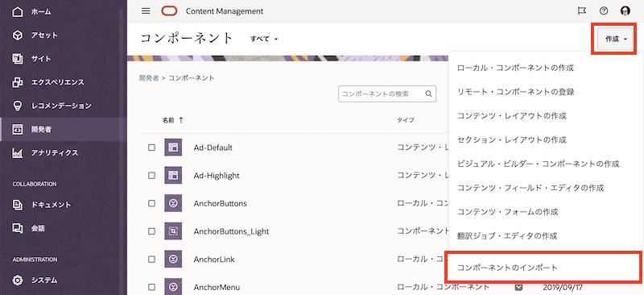
Task: Open the user avatar menu
Action: click(x=625, y=11)
